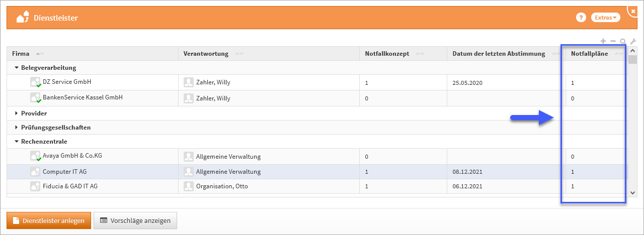Click Vorschläge anzeigen button
644x235 pixels.
(135, 220)
